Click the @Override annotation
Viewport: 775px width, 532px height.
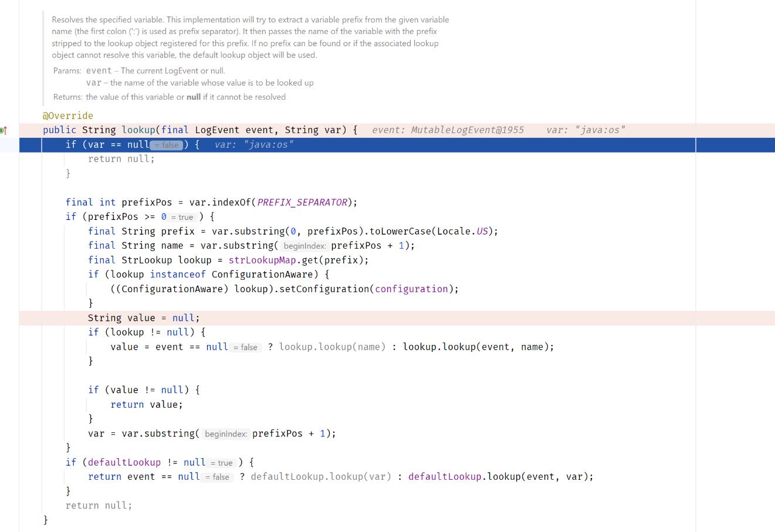(x=67, y=116)
